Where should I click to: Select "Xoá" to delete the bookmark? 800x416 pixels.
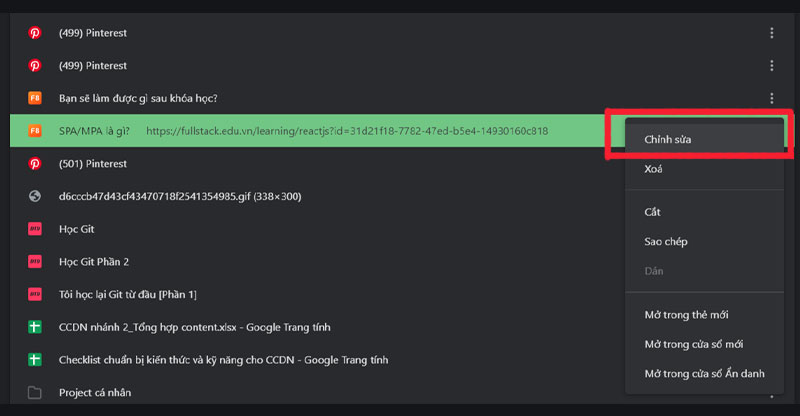(653, 169)
